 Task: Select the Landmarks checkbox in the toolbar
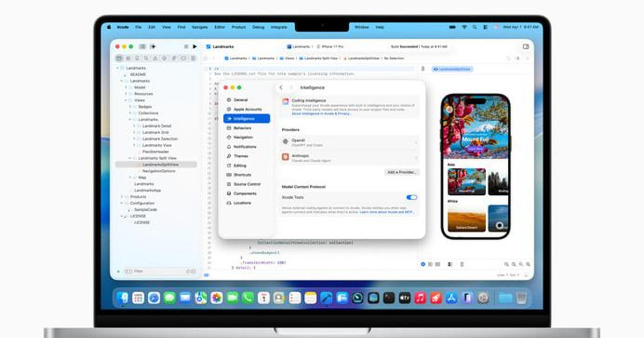[x=208, y=46]
